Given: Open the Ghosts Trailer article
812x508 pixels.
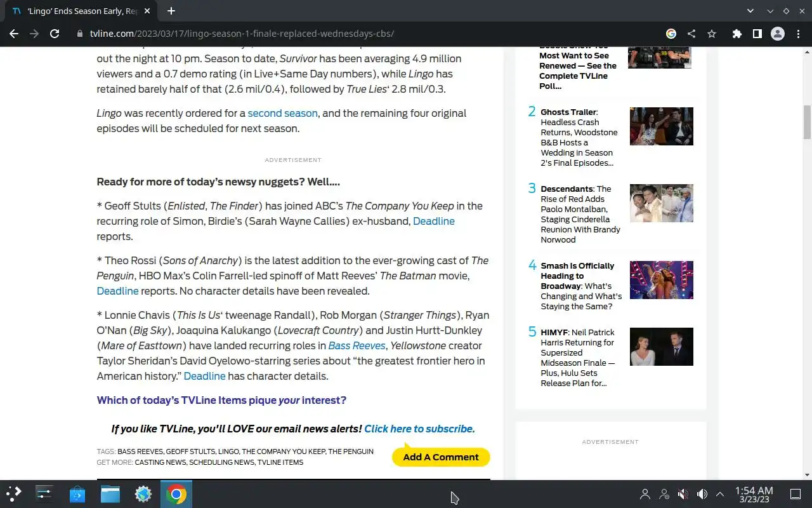Looking at the screenshot, I should pos(579,137).
